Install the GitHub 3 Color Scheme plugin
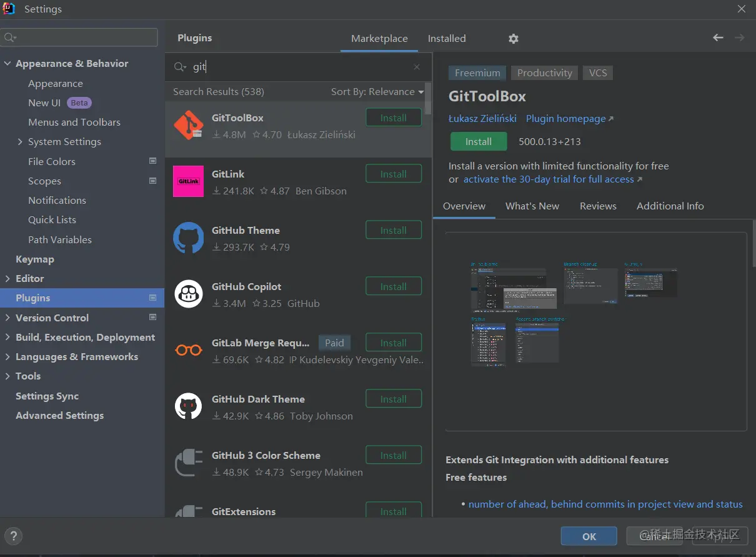The height and width of the screenshot is (557, 756). (394, 455)
